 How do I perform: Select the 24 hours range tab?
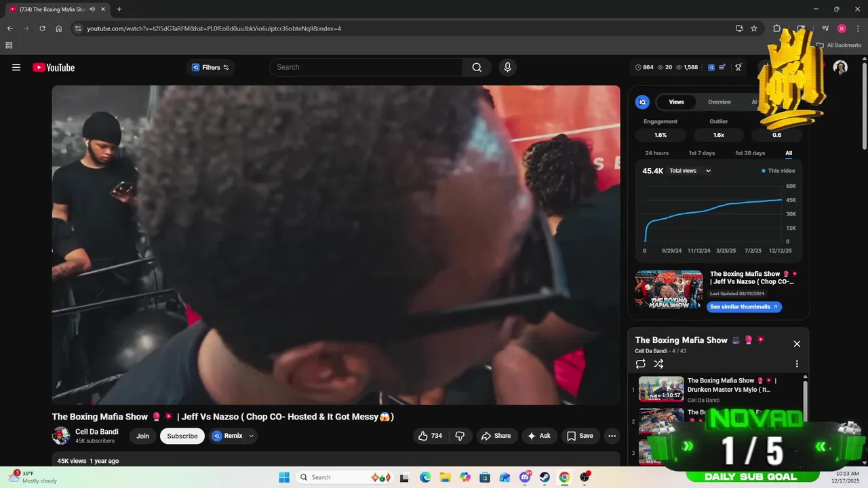point(657,153)
